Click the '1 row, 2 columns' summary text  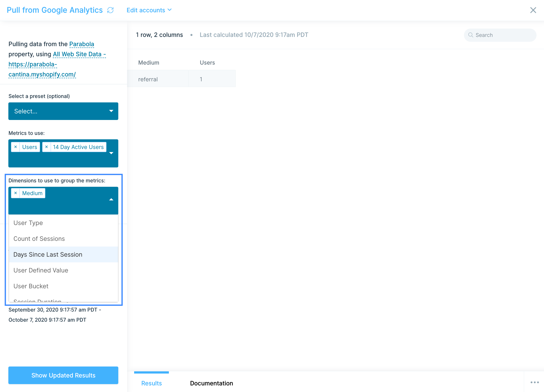(159, 35)
